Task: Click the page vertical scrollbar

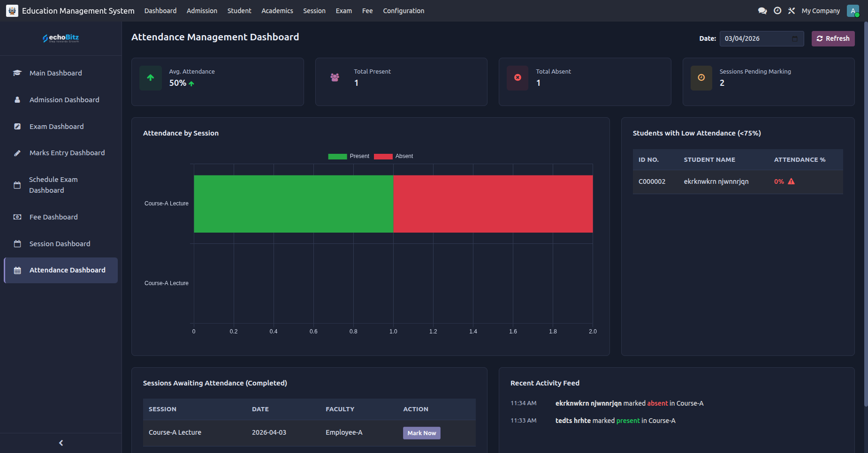Action: 866,213
